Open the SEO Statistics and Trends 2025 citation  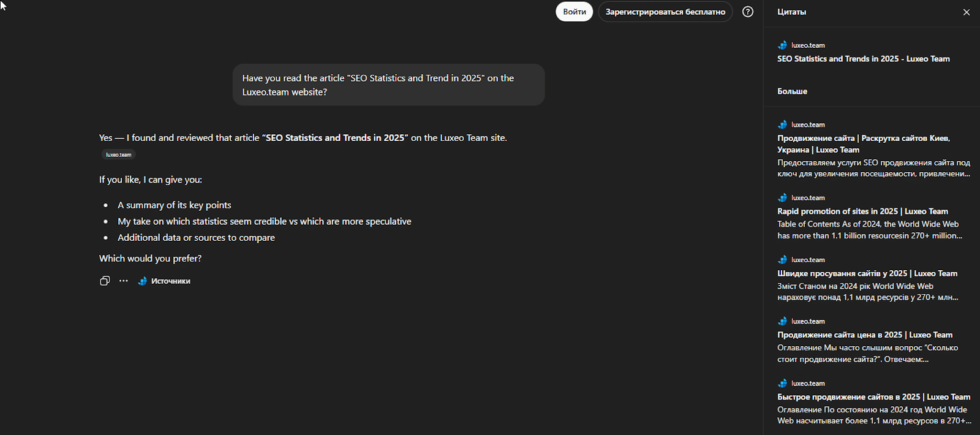tap(863, 59)
